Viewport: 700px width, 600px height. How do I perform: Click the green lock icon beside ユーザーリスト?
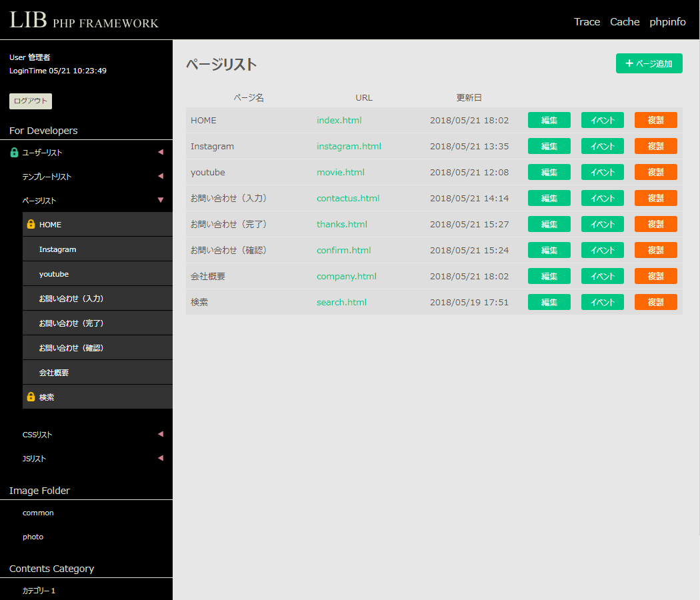click(x=14, y=153)
